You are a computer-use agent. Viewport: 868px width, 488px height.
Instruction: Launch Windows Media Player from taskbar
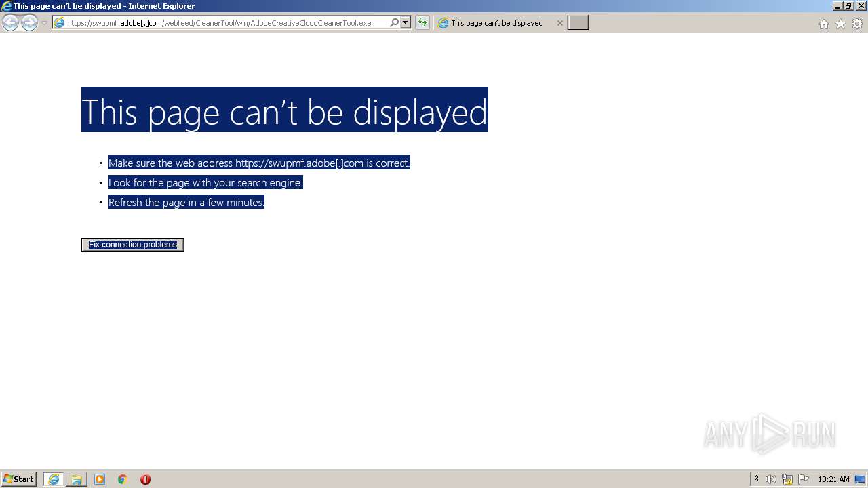[x=100, y=479]
